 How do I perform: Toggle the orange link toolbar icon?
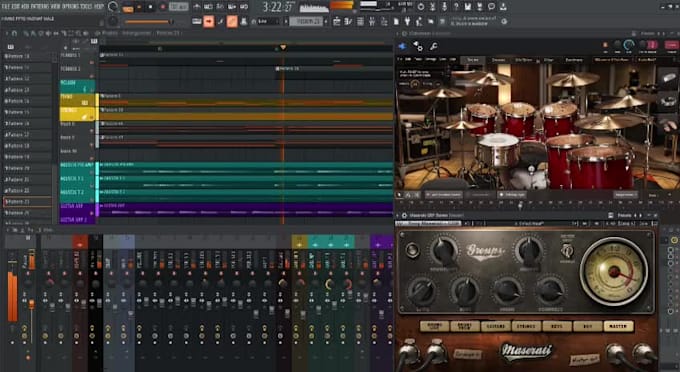232,21
